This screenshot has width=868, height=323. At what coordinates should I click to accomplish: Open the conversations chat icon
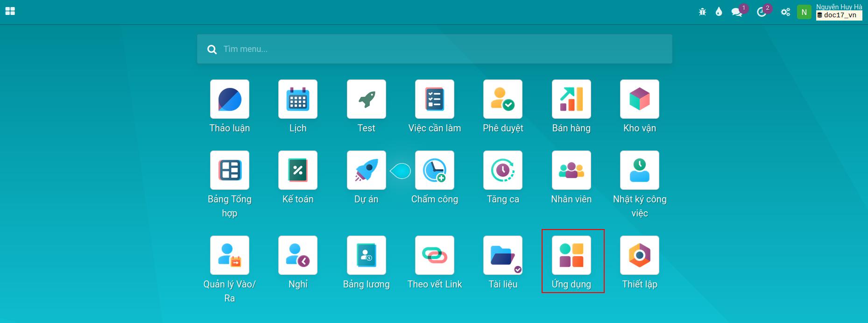point(737,12)
